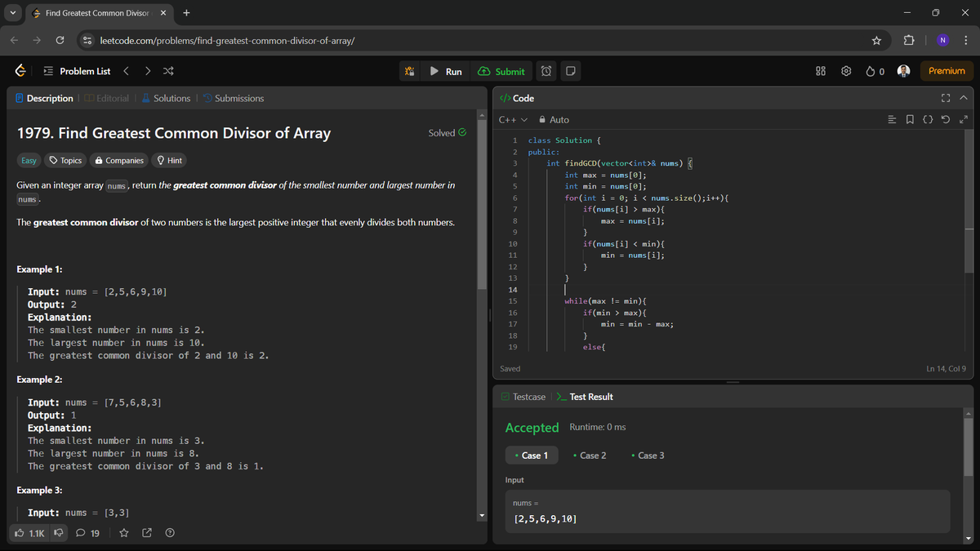Image resolution: width=980 pixels, height=551 pixels.
Task: Enter fullscreen for the Code panel
Action: 946,98
